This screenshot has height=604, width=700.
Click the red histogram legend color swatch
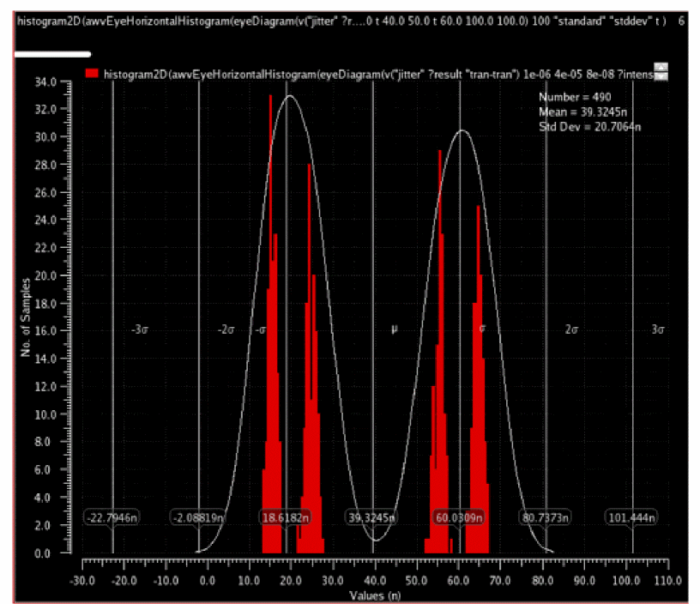[92, 74]
